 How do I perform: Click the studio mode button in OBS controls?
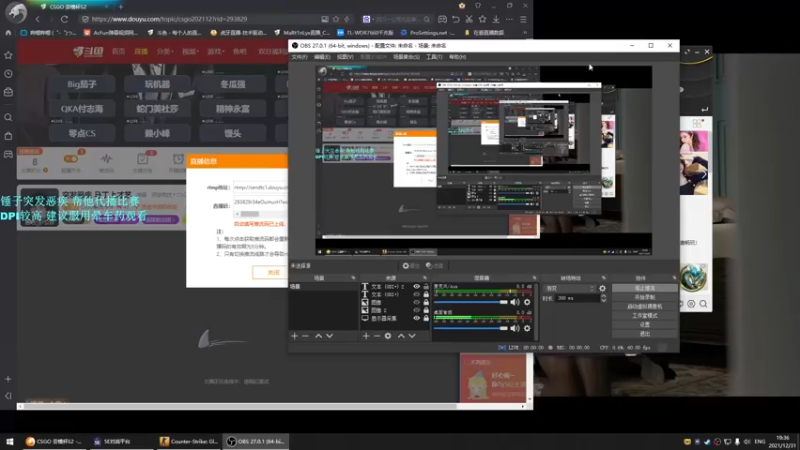point(644,316)
